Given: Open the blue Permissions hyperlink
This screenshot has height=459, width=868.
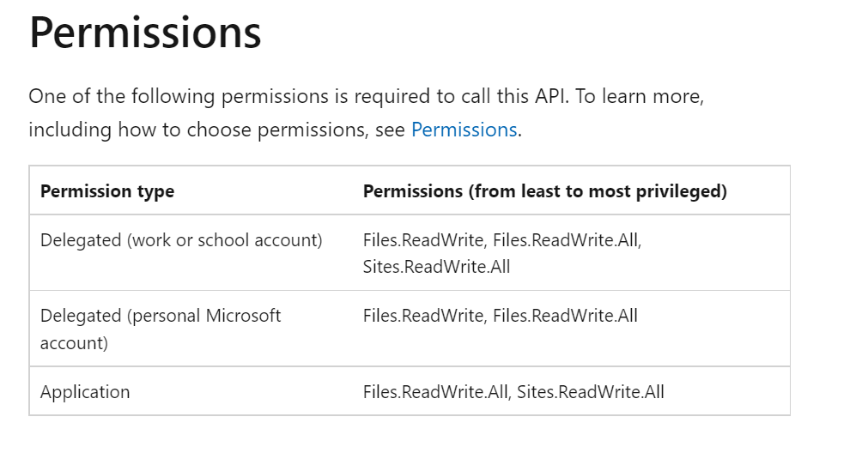Looking at the screenshot, I should 464,130.
